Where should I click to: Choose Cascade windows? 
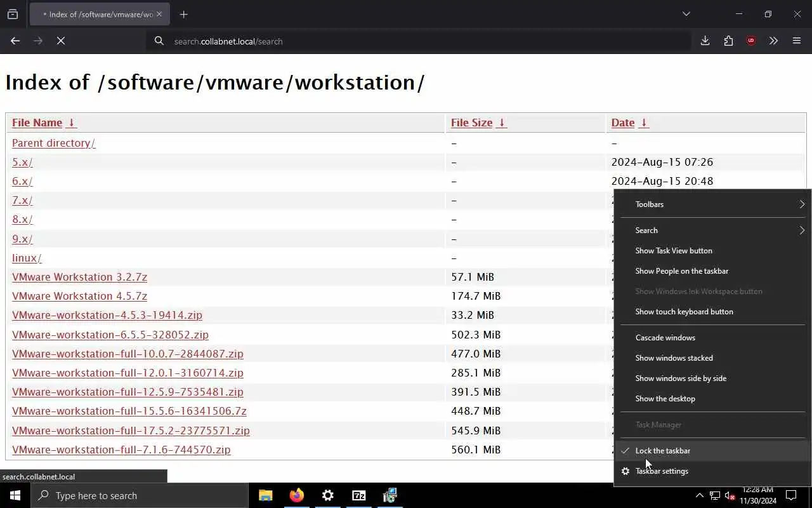[x=712, y=338]
